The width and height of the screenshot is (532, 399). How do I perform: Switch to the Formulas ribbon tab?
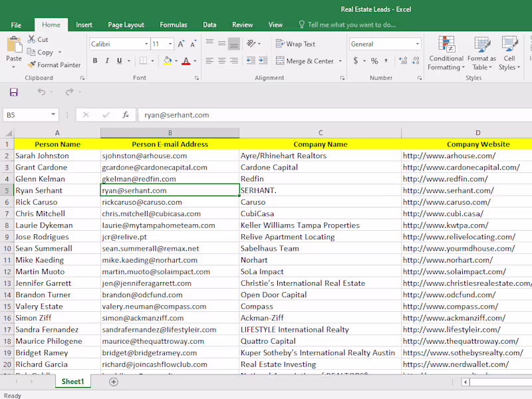pyautogui.click(x=173, y=25)
